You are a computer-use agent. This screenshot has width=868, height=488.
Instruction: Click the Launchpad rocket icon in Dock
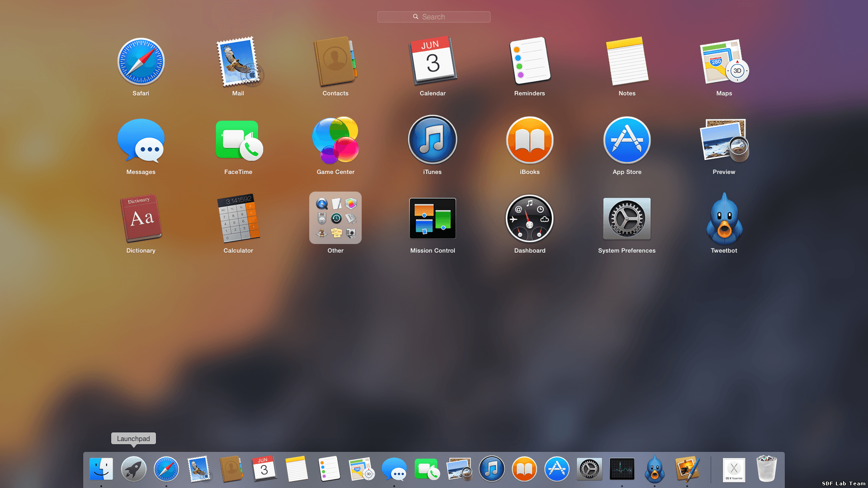(134, 469)
